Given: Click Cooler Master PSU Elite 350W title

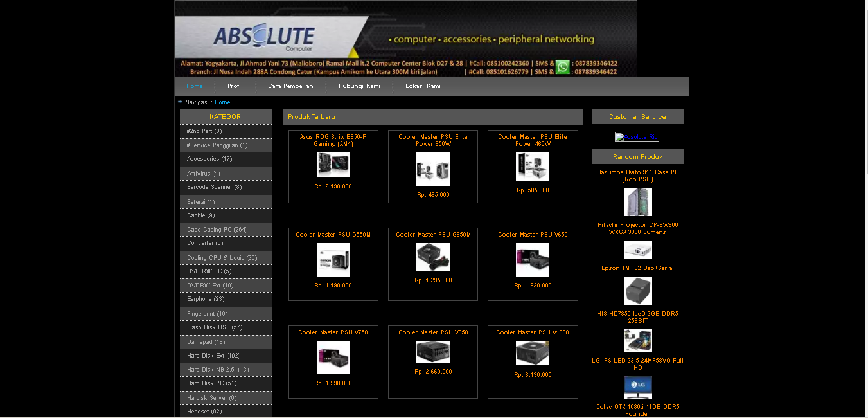Looking at the screenshot, I should (433, 140).
